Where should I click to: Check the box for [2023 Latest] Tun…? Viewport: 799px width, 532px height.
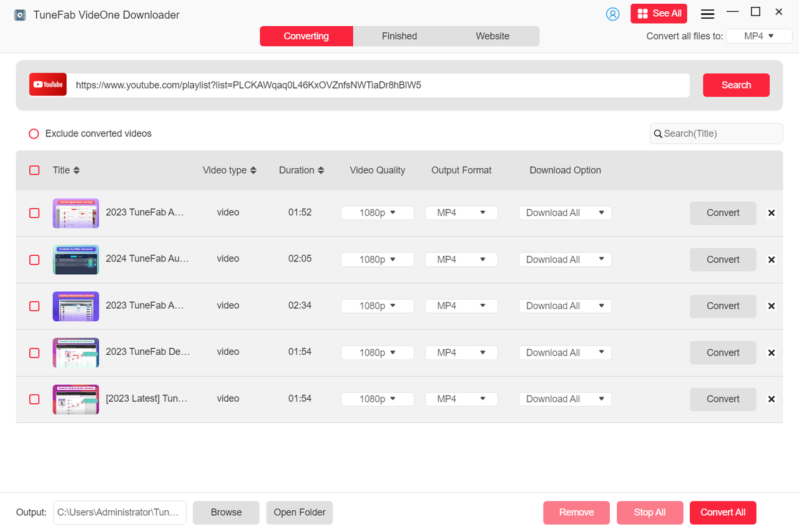pyautogui.click(x=34, y=399)
